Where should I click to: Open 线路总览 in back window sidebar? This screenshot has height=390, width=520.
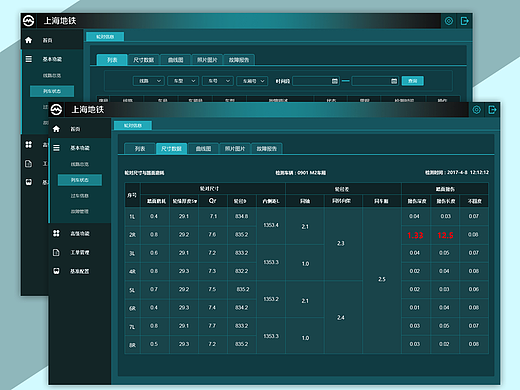pos(52,76)
